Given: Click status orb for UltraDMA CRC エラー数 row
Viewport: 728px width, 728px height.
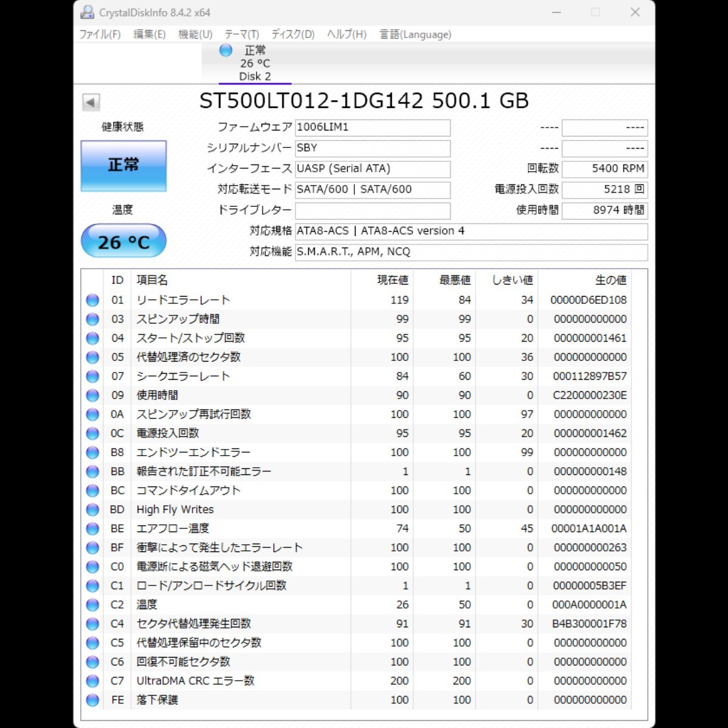Looking at the screenshot, I should tap(92, 681).
